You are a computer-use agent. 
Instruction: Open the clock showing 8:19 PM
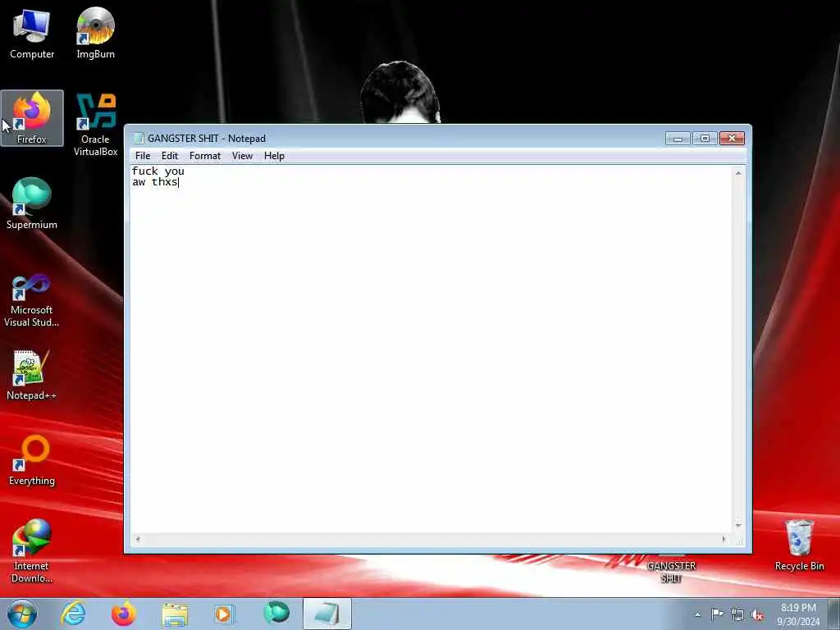[798, 614]
